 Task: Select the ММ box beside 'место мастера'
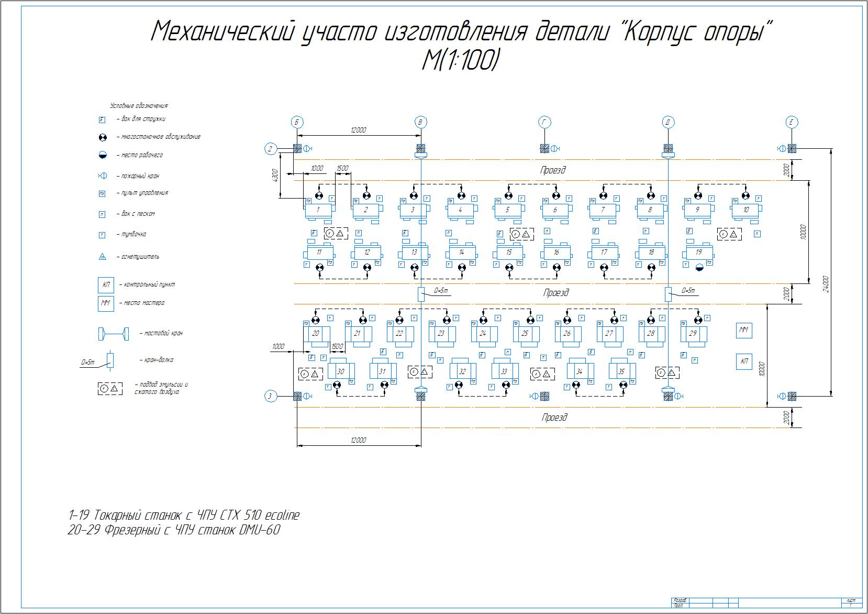pos(106,303)
